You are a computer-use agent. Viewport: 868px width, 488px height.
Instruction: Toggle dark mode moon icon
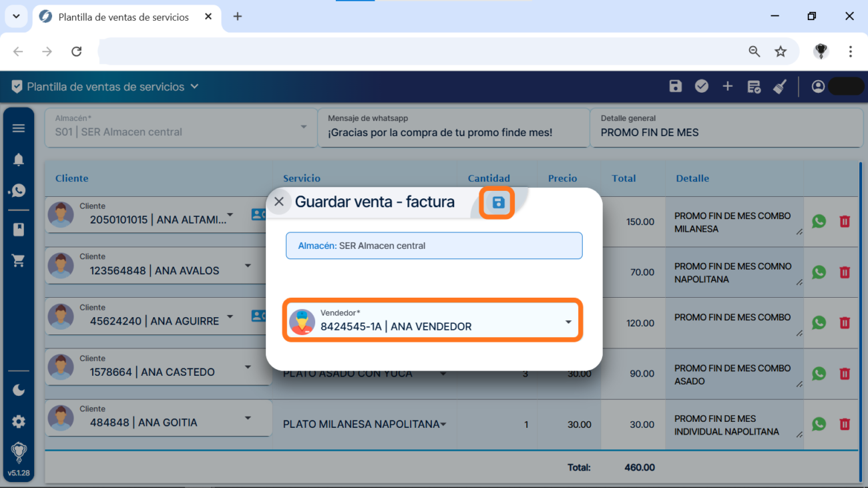click(19, 390)
